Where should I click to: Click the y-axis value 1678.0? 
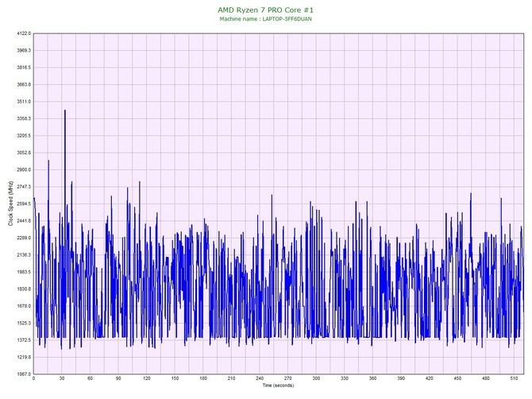coord(24,306)
